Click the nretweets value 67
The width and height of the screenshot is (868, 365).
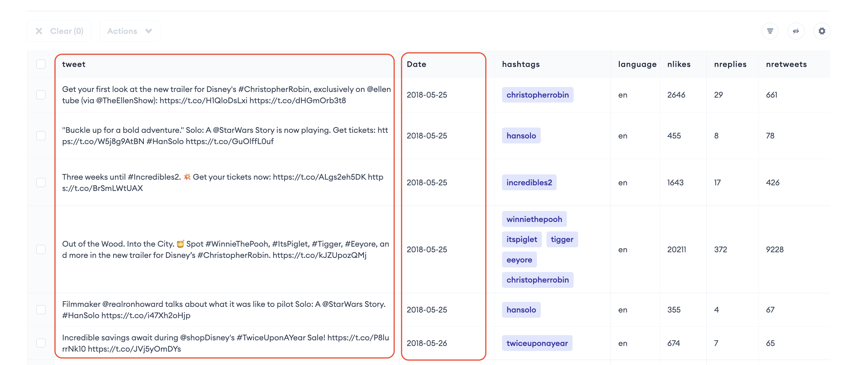point(770,310)
